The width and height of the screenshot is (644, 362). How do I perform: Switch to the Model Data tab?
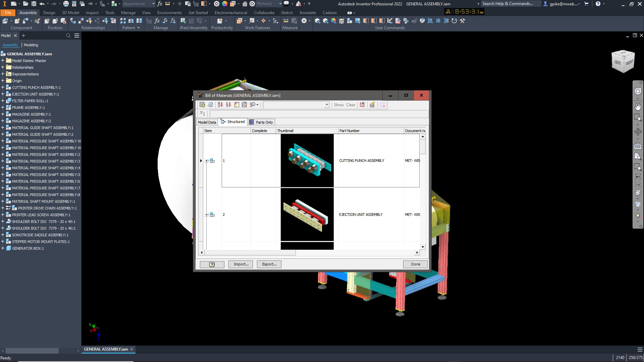coord(207,122)
